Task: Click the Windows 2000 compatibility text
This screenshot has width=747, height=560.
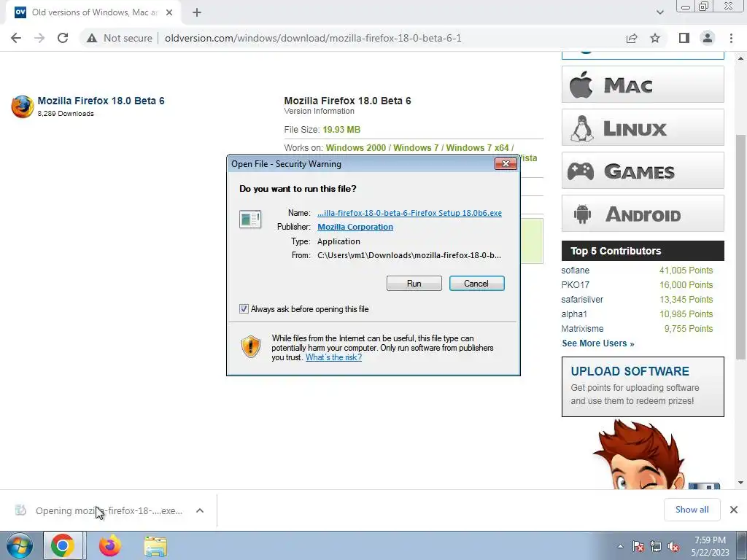Action: click(x=355, y=147)
